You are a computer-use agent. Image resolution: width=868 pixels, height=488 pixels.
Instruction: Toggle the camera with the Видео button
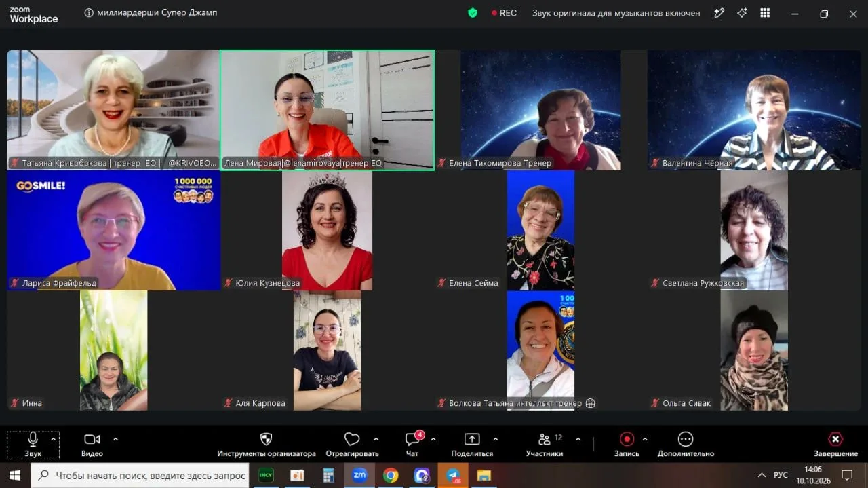[92, 445]
